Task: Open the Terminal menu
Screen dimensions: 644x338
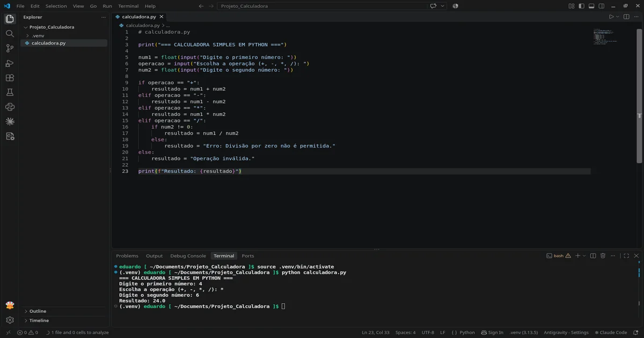Action: [x=128, y=6]
